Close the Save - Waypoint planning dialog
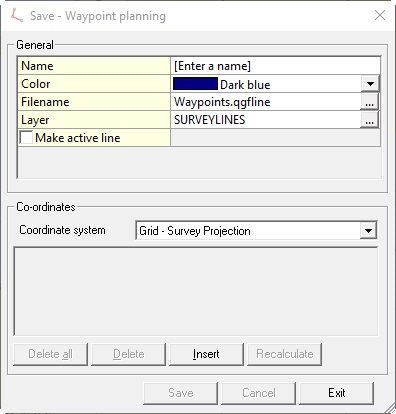The width and height of the screenshot is (396, 414). pyautogui.click(x=380, y=15)
